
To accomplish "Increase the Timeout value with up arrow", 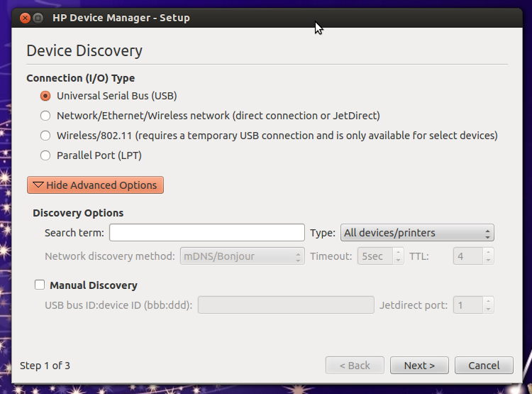I will coord(399,252).
